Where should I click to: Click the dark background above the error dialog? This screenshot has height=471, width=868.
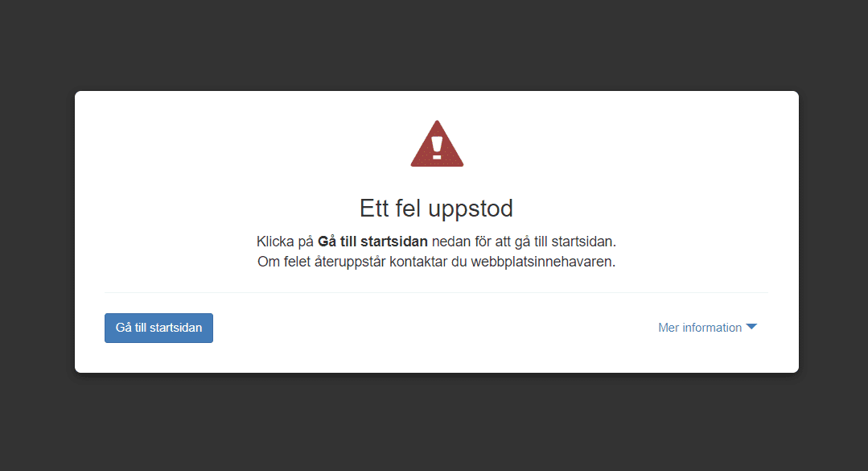[434, 44]
